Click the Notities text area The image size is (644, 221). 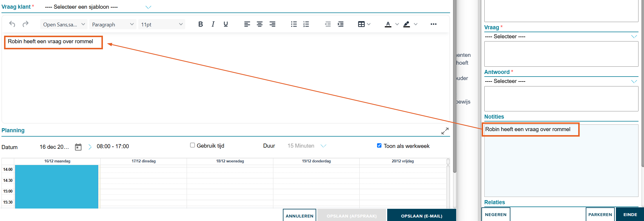pyautogui.click(x=561, y=161)
